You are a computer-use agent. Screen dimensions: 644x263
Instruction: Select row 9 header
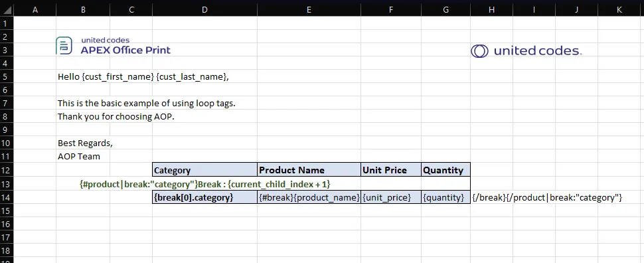(x=7, y=130)
